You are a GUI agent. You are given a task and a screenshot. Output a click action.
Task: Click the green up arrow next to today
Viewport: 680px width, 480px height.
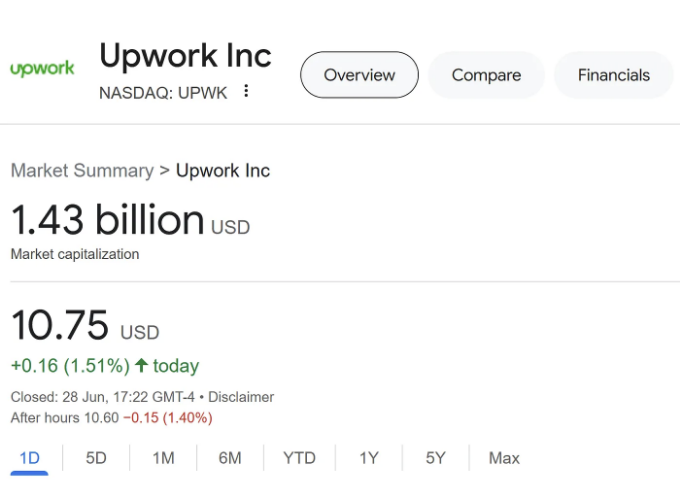tap(141, 365)
